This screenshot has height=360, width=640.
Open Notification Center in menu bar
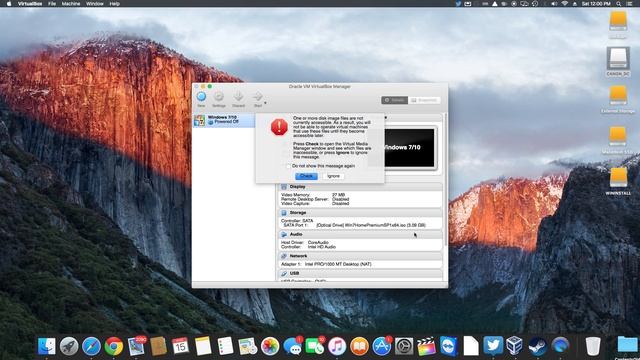pyautogui.click(x=630, y=4)
